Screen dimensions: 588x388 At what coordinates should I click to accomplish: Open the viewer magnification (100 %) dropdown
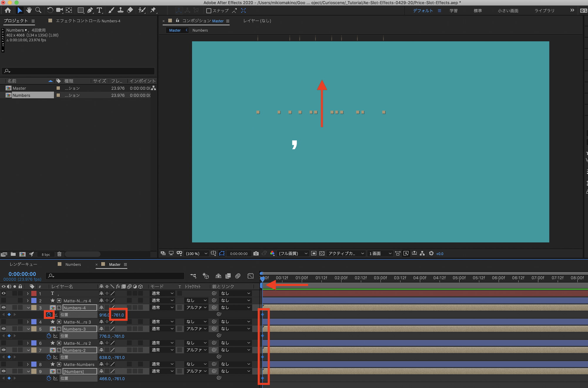click(196, 254)
